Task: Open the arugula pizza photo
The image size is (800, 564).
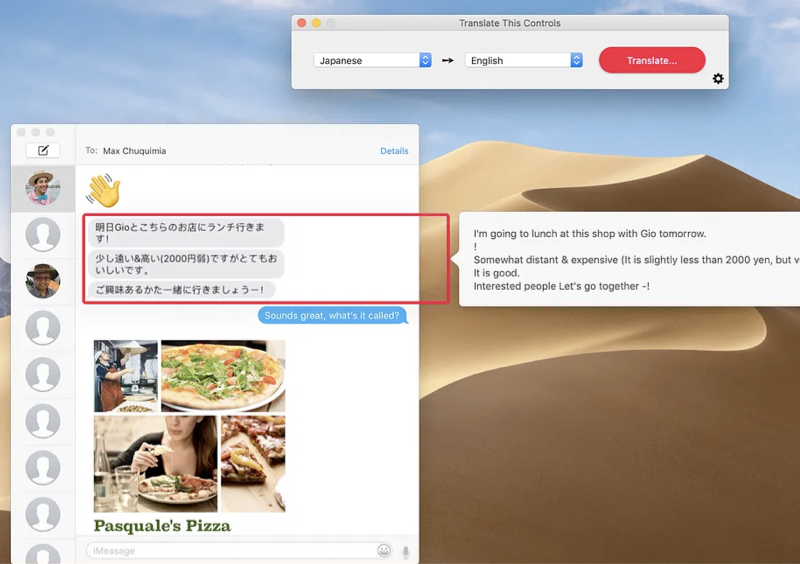Action: [223, 376]
